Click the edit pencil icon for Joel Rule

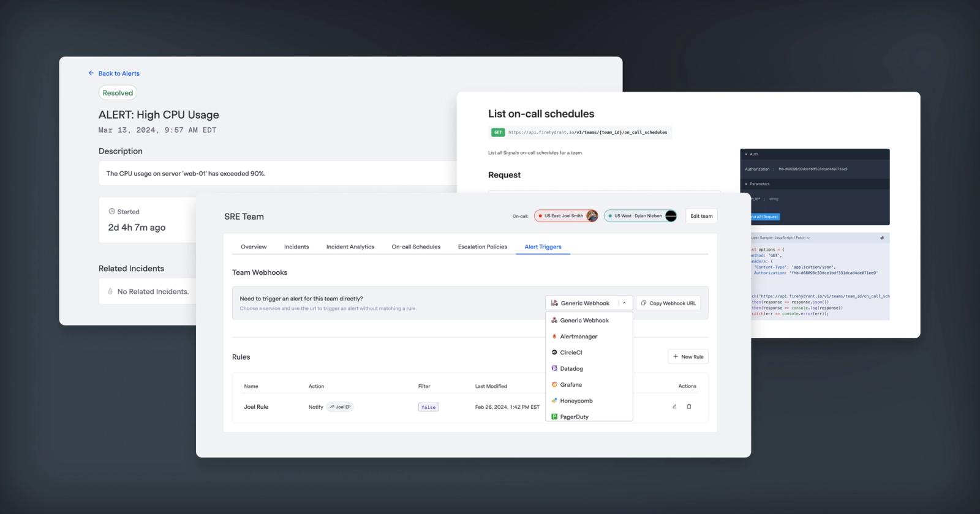coord(674,406)
